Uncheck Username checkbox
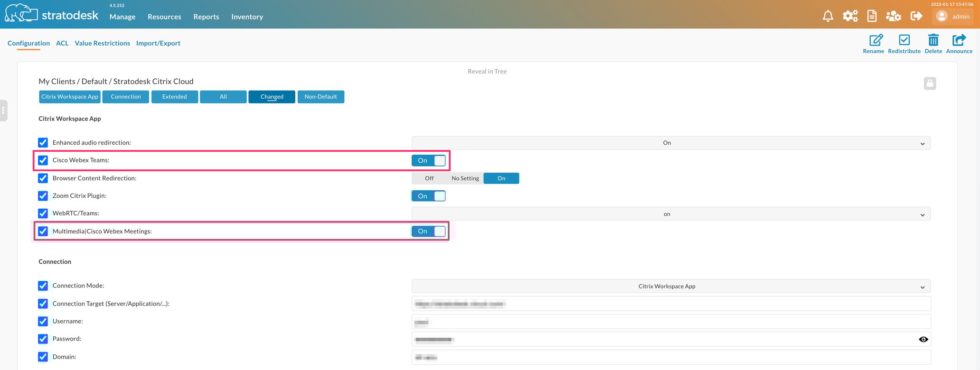 click(43, 321)
